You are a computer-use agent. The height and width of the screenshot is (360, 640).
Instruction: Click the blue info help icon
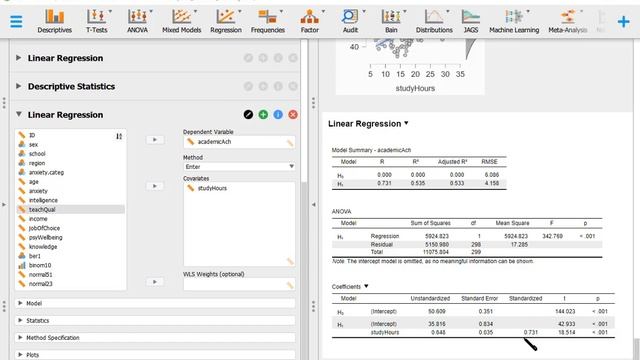pyautogui.click(x=278, y=115)
